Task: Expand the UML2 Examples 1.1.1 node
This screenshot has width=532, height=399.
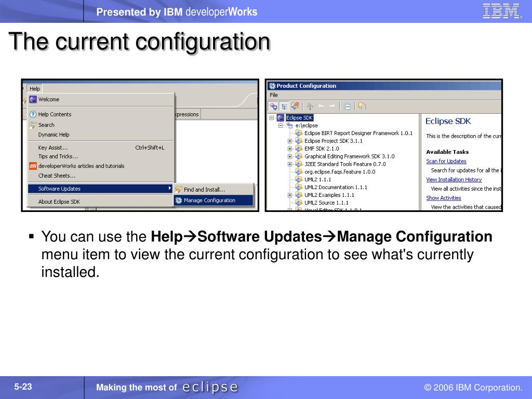Action: tap(290, 195)
